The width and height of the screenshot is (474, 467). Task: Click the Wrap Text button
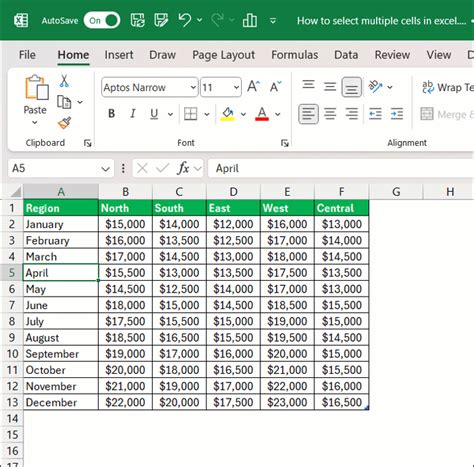tap(448, 87)
